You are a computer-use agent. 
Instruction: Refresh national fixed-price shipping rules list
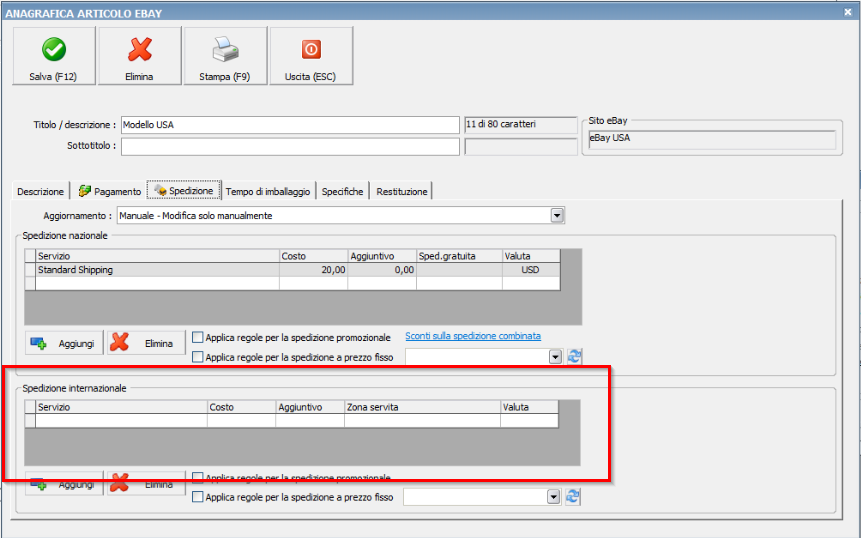coord(574,357)
